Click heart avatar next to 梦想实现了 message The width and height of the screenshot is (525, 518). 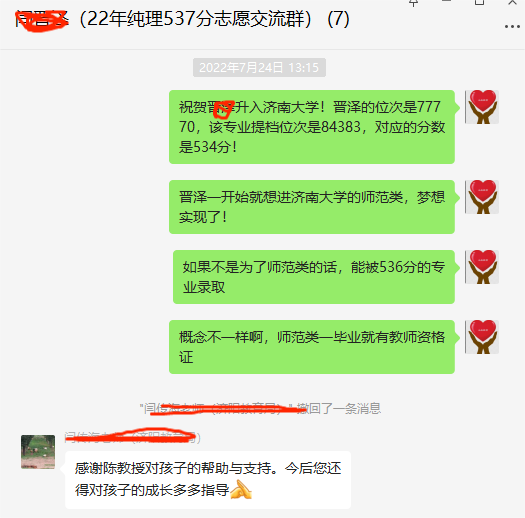click(x=482, y=197)
